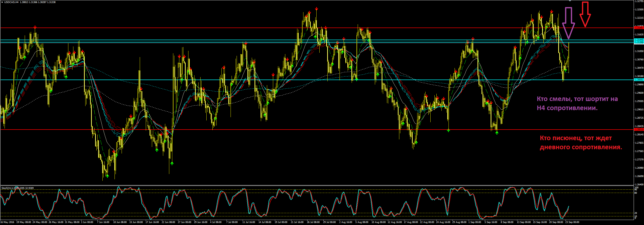Image resolution: width=644 pixels, height=225 pixels.
Task: Click the 17 Aug 08:00 time label
Action: pos(410,222)
